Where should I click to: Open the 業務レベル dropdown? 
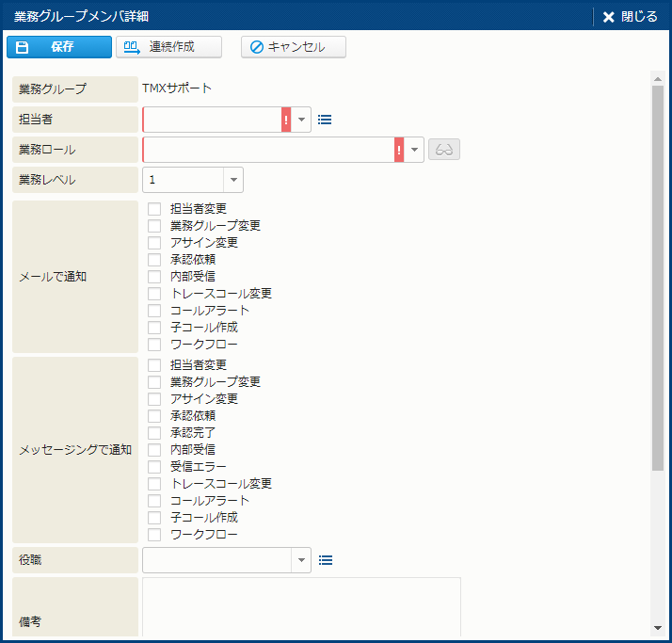(232, 180)
